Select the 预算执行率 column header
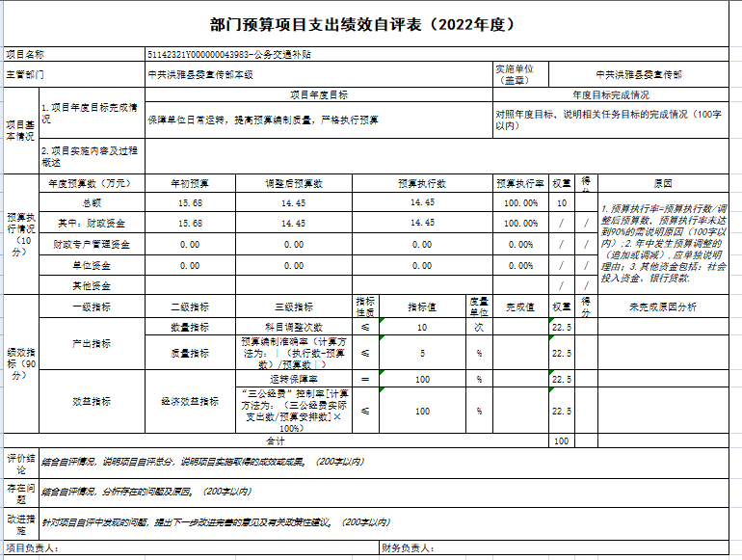 pos(520,183)
